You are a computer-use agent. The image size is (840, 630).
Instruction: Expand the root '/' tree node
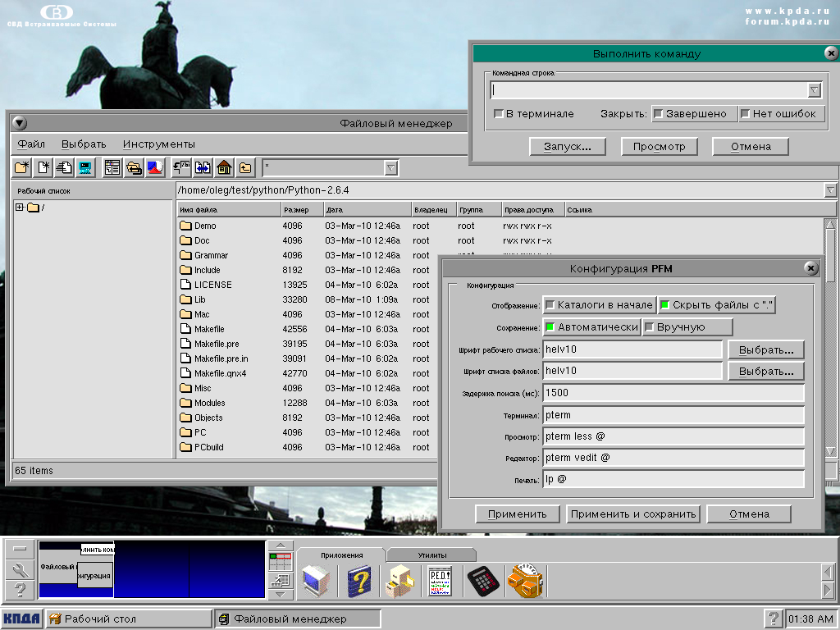point(20,208)
